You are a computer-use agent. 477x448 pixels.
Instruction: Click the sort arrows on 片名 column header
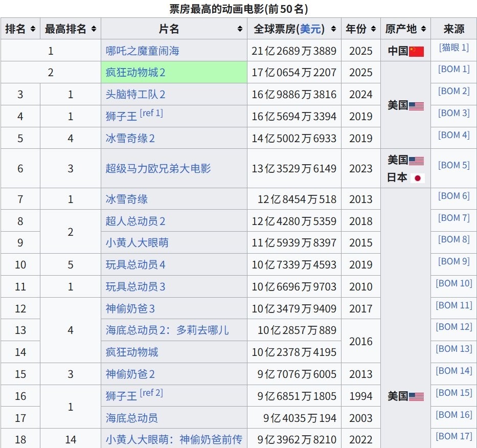[x=240, y=29]
